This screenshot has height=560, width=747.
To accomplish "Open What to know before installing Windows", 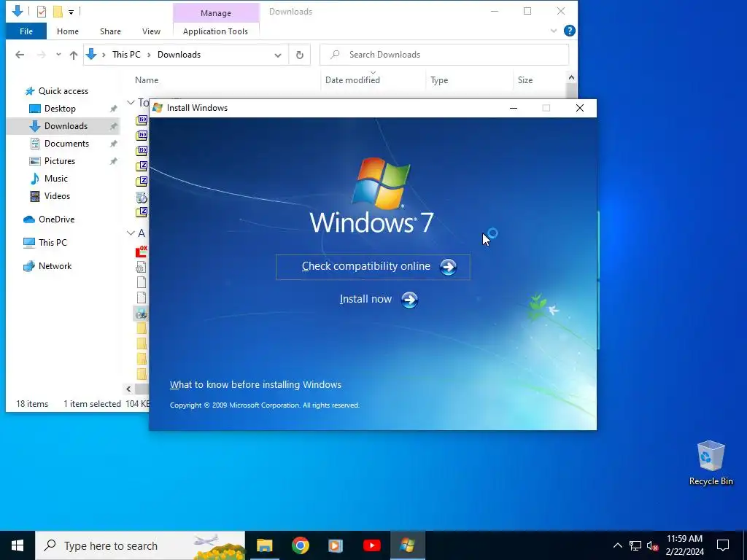I will (x=255, y=385).
